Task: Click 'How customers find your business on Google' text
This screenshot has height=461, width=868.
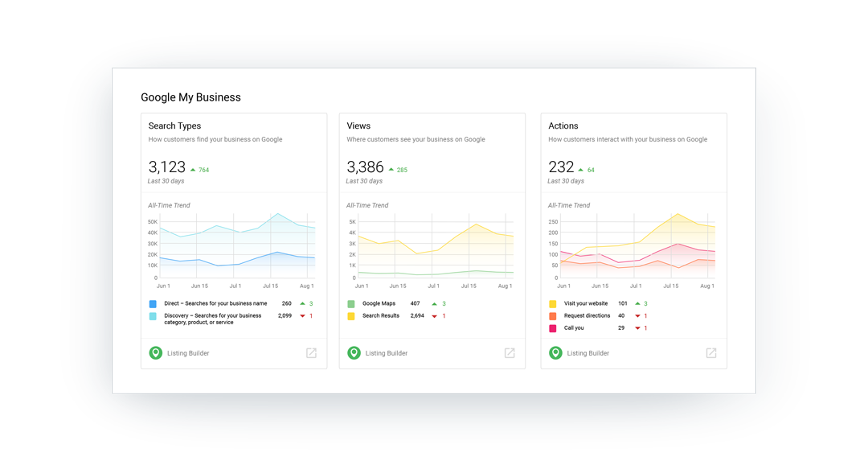Action: (215, 140)
